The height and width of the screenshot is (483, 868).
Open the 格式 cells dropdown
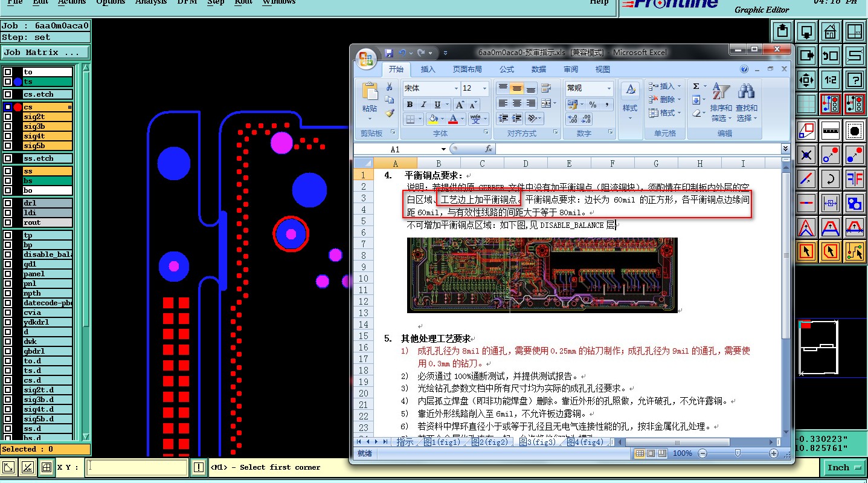coord(665,112)
